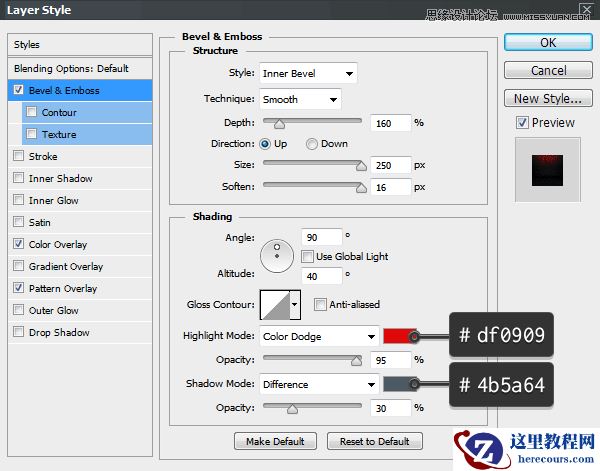Click the New Style... button
The width and height of the screenshot is (600, 471).
(x=547, y=98)
